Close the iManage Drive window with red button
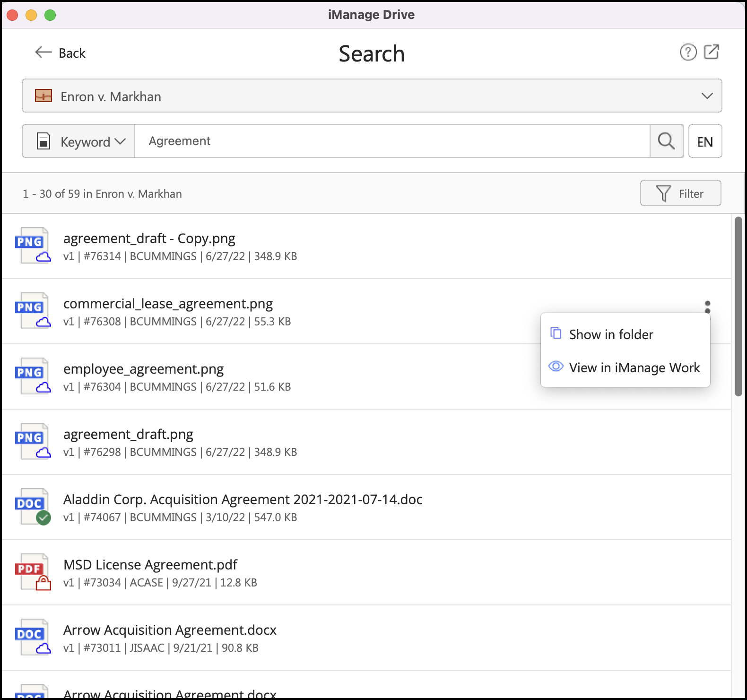747x700 pixels. pos(12,15)
